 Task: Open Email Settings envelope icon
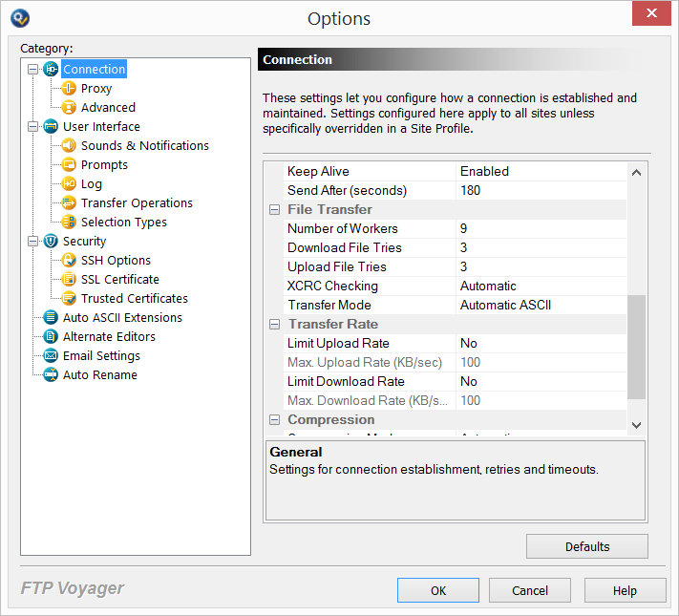click(51, 355)
